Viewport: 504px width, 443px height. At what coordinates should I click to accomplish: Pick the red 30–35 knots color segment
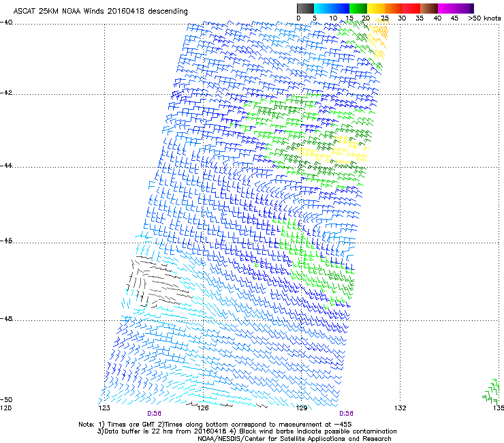click(x=411, y=8)
